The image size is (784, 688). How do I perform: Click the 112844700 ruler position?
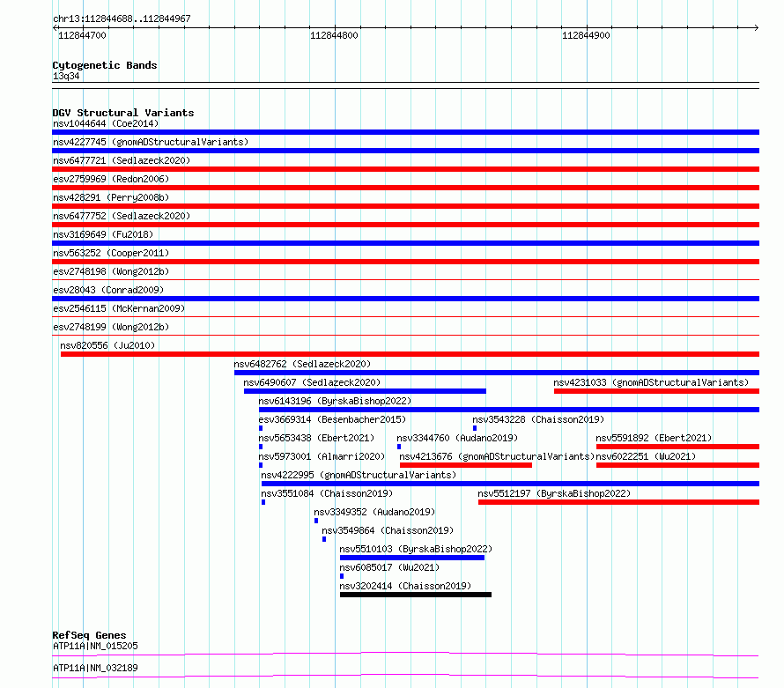click(82, 35)
